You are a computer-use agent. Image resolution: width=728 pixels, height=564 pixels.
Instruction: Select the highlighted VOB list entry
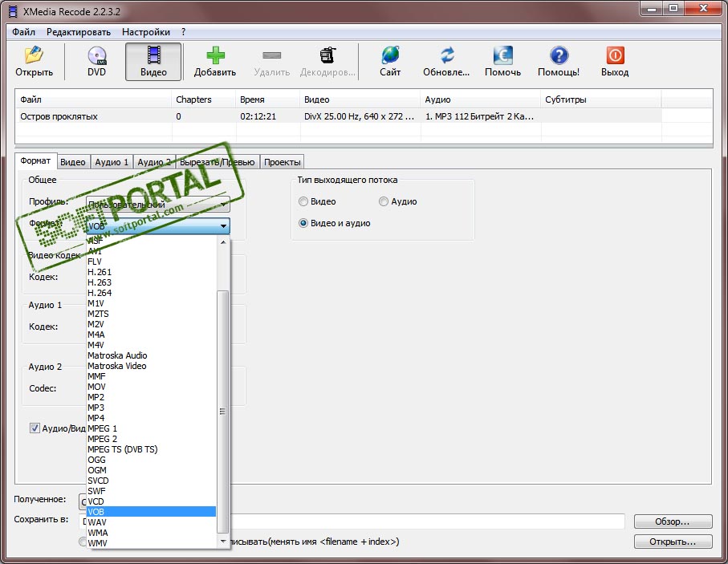(x=152, y=512)
